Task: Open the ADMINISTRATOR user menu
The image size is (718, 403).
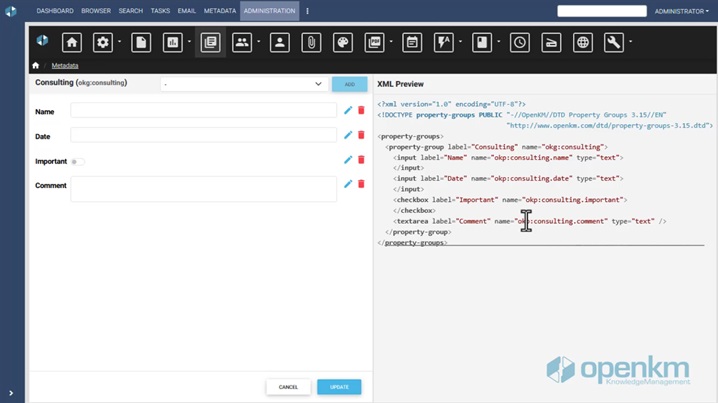Action: click(681, 11)
